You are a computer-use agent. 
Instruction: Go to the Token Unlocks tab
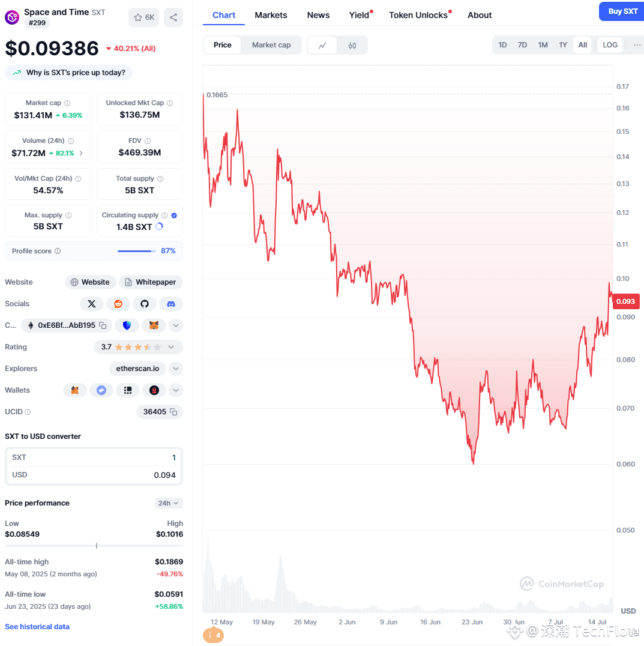(x=418, y=15)
